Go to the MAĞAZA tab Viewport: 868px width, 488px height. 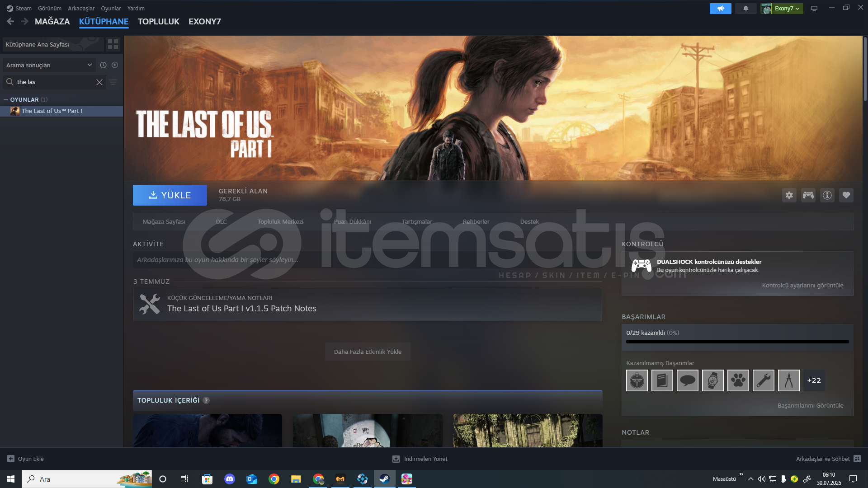point(52,22)
